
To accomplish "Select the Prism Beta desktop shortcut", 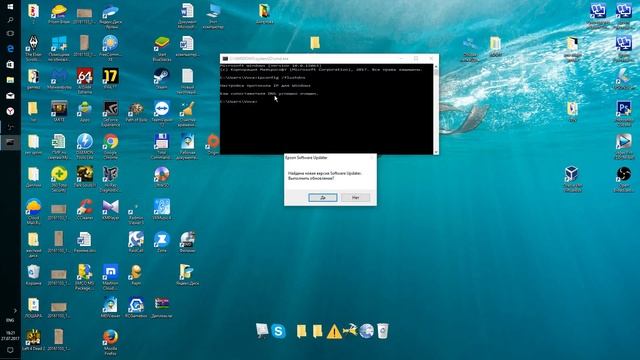I will point(59,13).
